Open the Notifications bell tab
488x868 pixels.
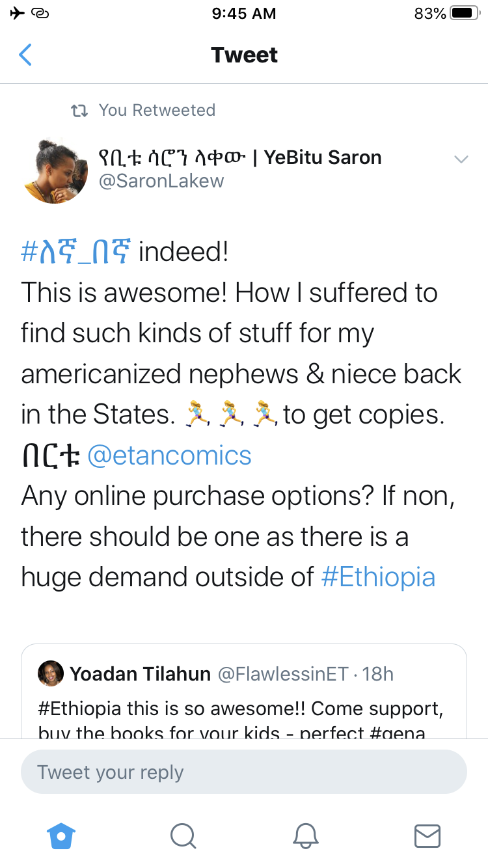pos(305,835)
